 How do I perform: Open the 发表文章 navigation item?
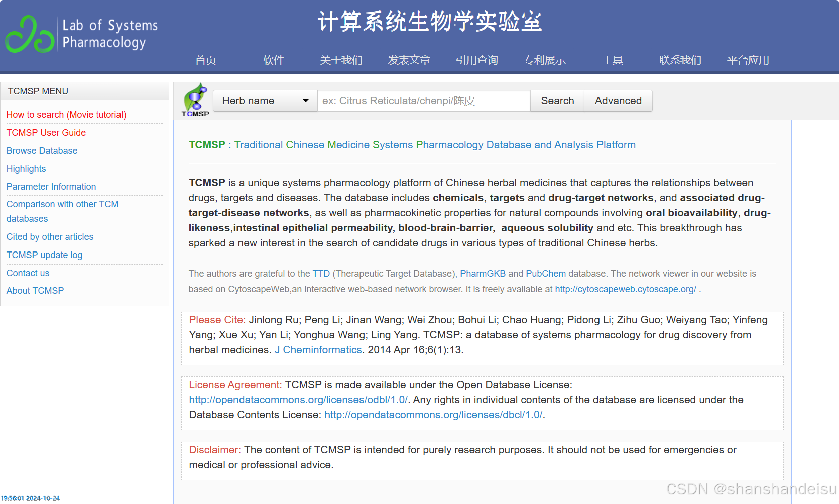pyautogui.click(x=409, y=60)
